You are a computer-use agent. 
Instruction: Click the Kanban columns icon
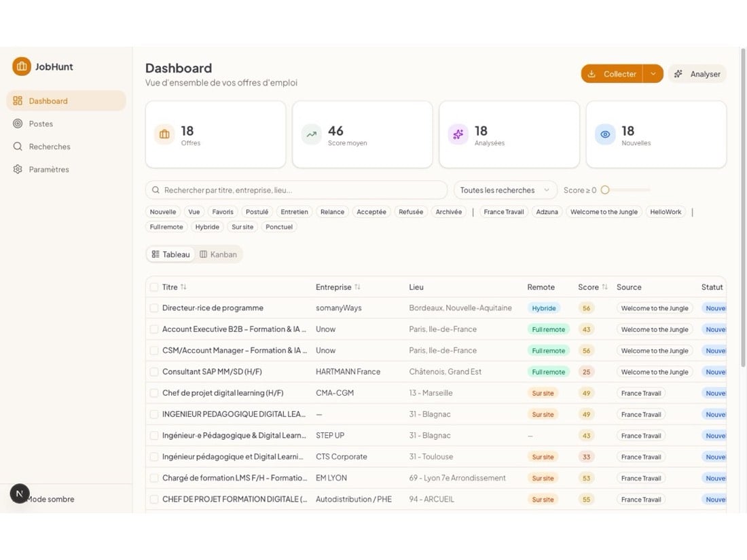click(x=204, y=255)
